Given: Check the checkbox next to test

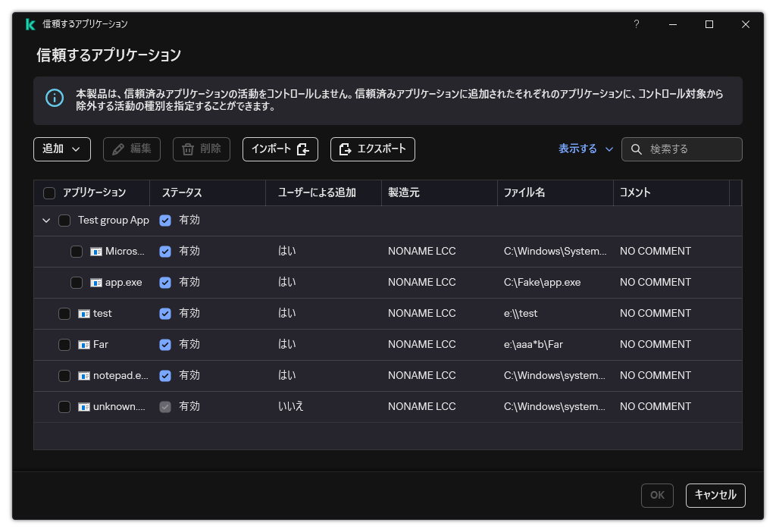Looking at the screenshot, I should click(64, 313).
